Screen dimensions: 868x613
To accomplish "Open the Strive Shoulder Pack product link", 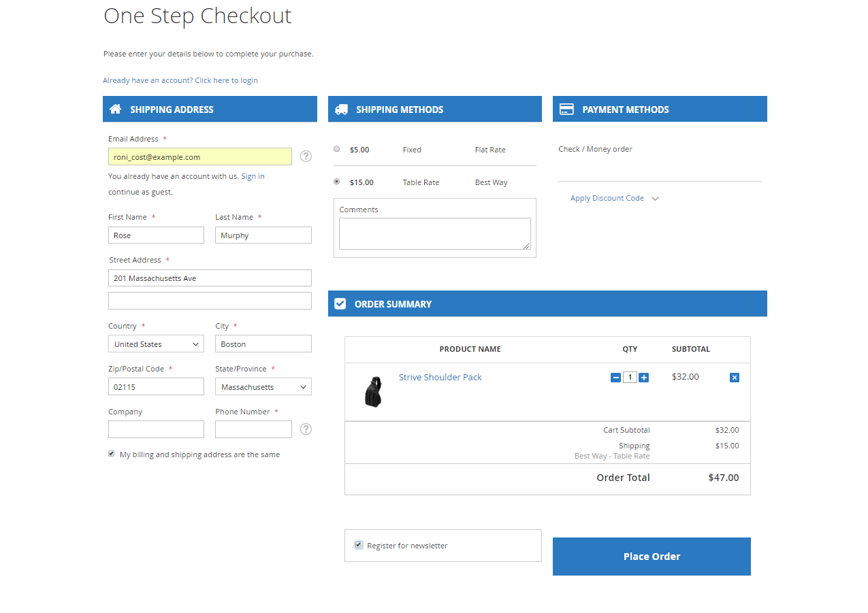I will click(440, 377).
